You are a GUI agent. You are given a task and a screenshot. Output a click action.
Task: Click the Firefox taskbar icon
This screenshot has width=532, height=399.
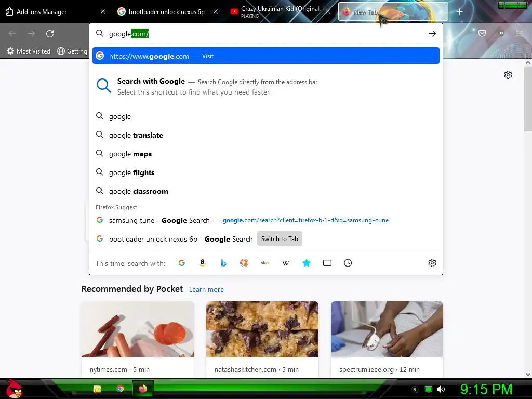pos(143,389)
